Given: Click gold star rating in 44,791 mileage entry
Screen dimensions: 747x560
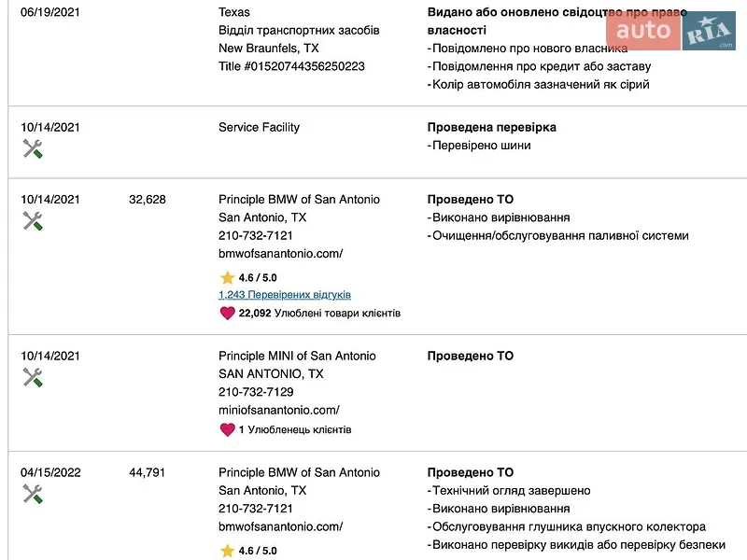Looking at the screenshot, I should [x=227, y=551].
